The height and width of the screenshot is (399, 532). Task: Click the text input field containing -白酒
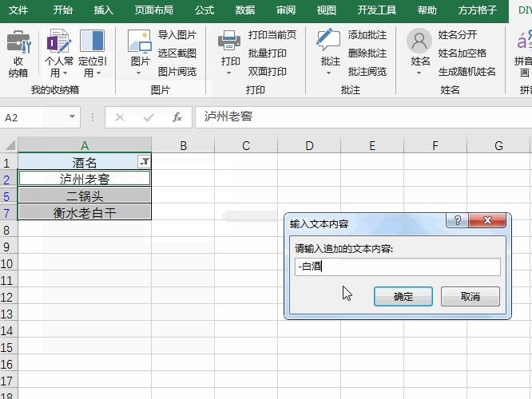[398, 267]
